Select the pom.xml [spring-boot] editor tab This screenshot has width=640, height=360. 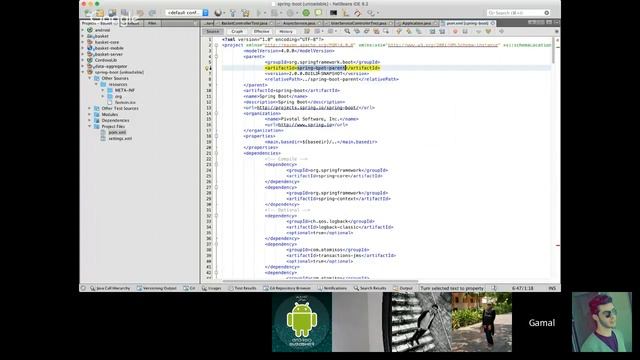pyautogui.click(x=467, y=23)
